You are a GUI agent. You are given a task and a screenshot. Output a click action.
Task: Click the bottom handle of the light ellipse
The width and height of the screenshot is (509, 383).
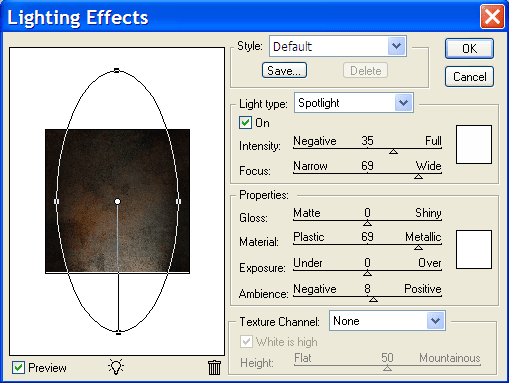(118, 332)
